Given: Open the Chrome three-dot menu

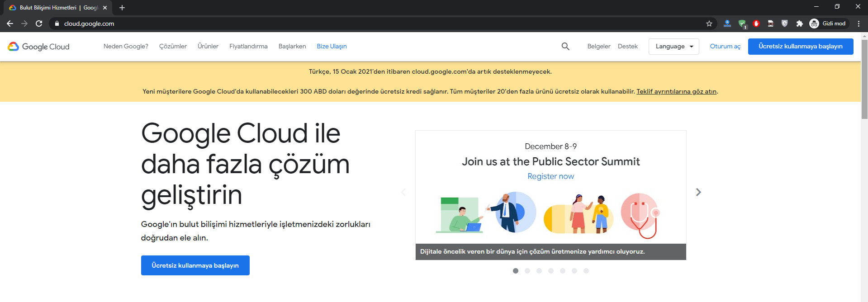Looking at the screenshot, I should point(859,24).
